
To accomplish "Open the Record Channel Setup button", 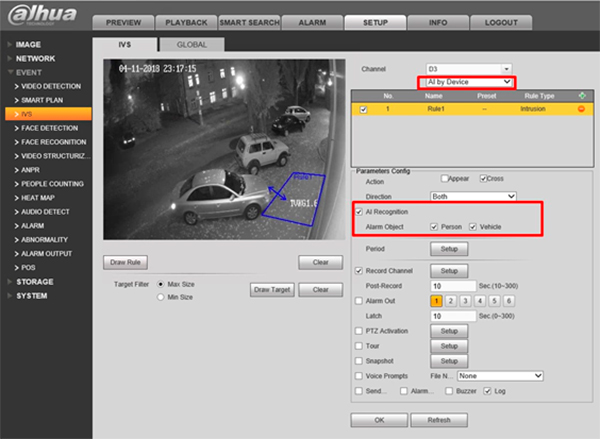I will [449, 271].
